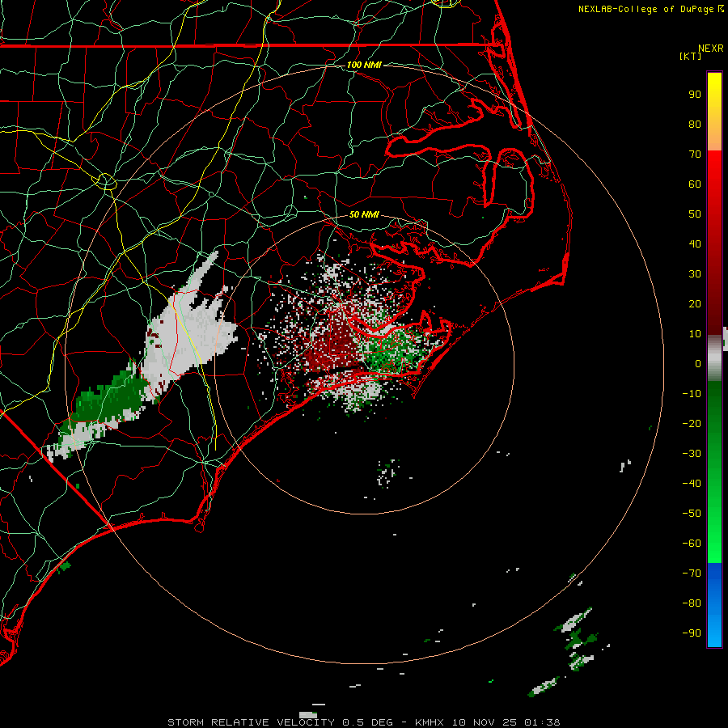Click the 30 value on velocity scale

(x=695, y=274)
